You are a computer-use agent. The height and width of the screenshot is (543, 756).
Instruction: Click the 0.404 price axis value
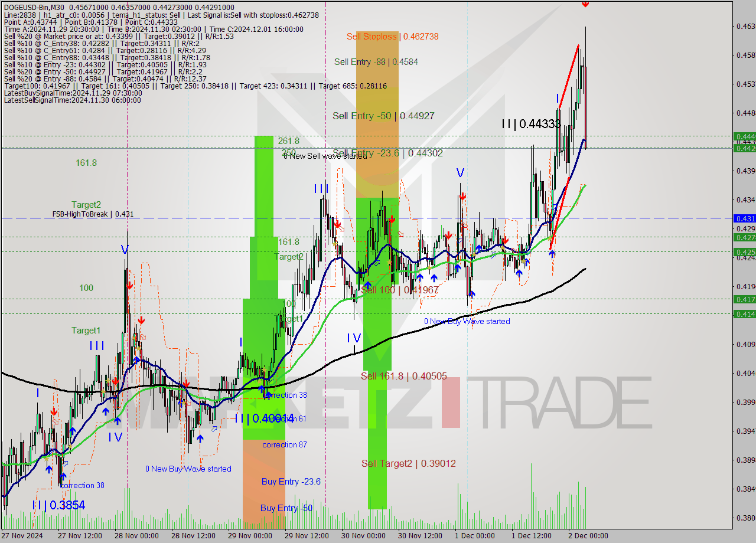745,373
